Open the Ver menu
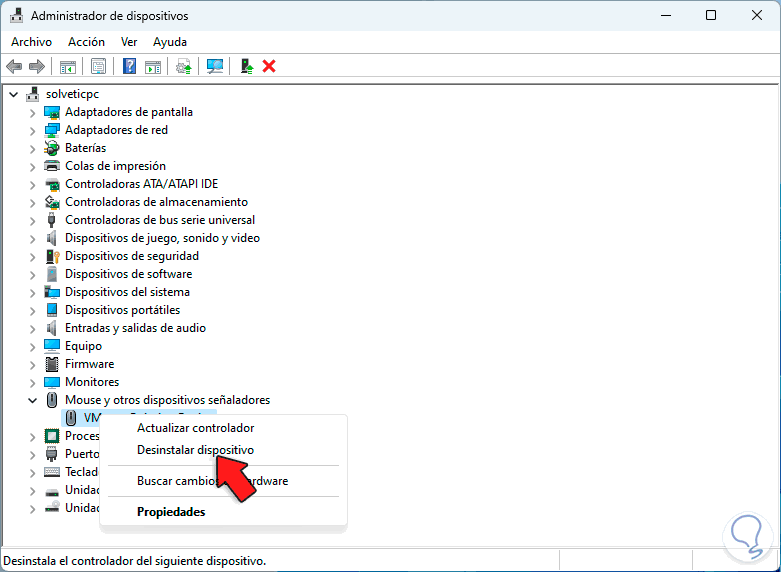Viewport: 781px width, 572px height. (129, 42)
